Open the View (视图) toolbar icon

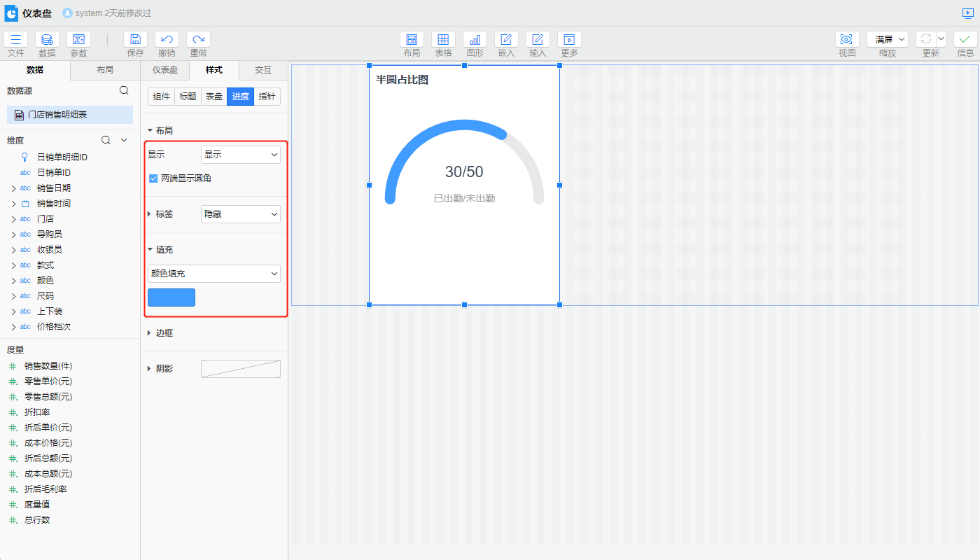[x=847, y=40]
